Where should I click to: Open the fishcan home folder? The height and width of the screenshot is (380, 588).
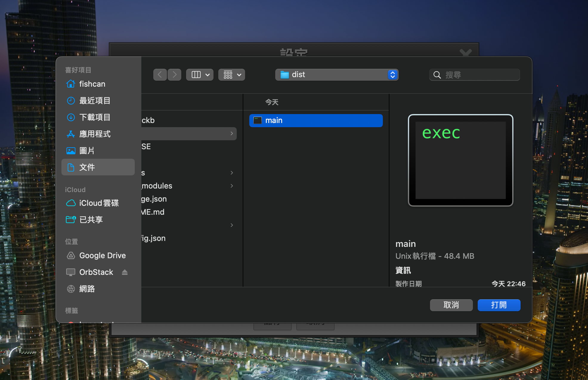92,84
